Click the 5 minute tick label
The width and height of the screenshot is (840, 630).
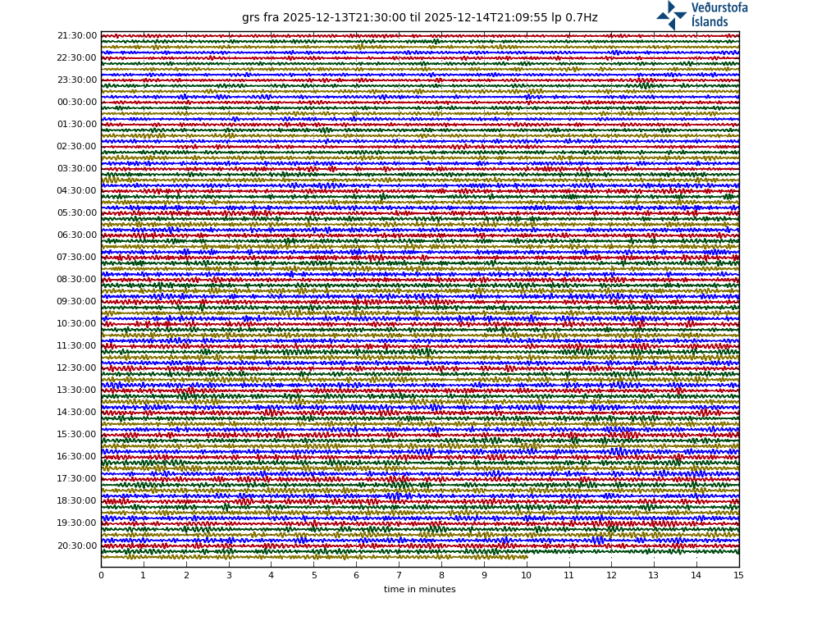(x=313, y=576)
